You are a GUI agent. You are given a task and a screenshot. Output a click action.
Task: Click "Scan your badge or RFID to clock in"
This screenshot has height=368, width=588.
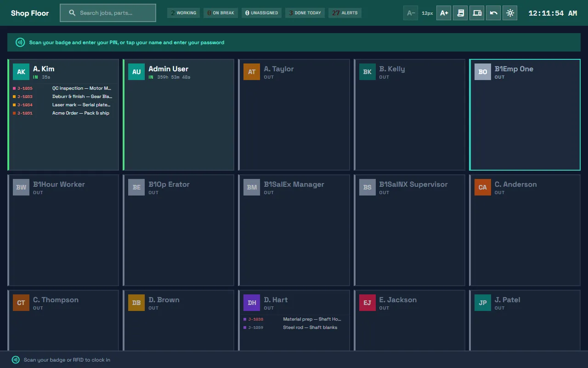pyautogui.click(x=67, y=360)
